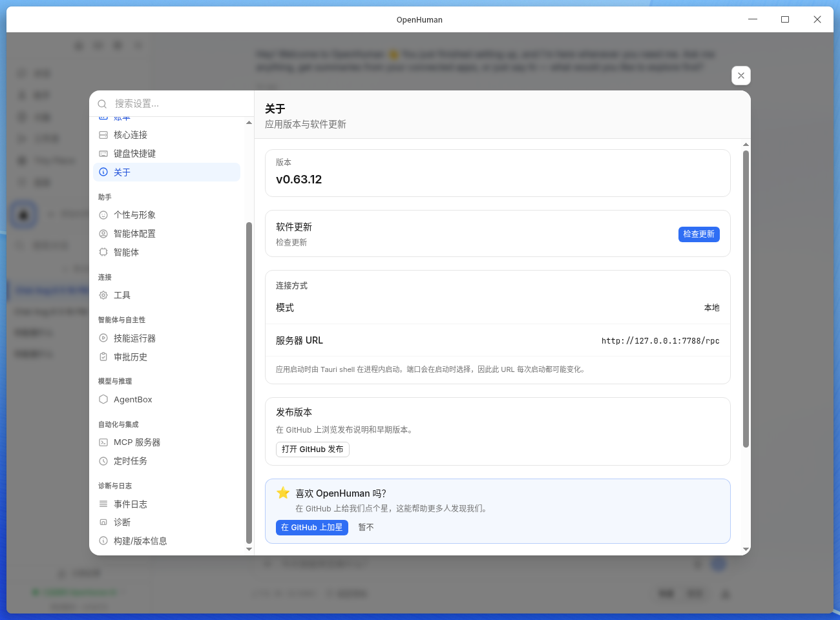Click the 诊断 sidebar icon
This screenshot has width=840, height=620.
tap(103, 522)
